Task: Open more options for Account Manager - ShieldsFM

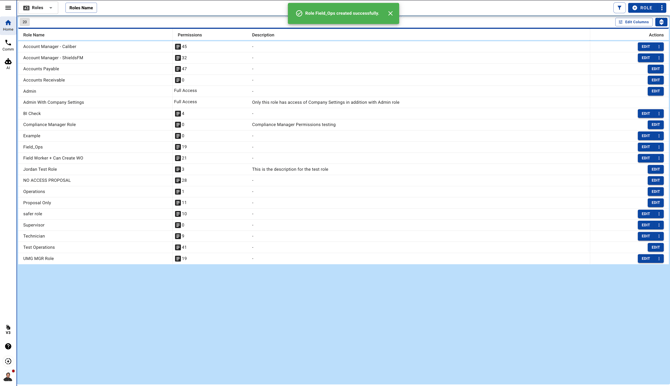Action: (x=659, y=58)
